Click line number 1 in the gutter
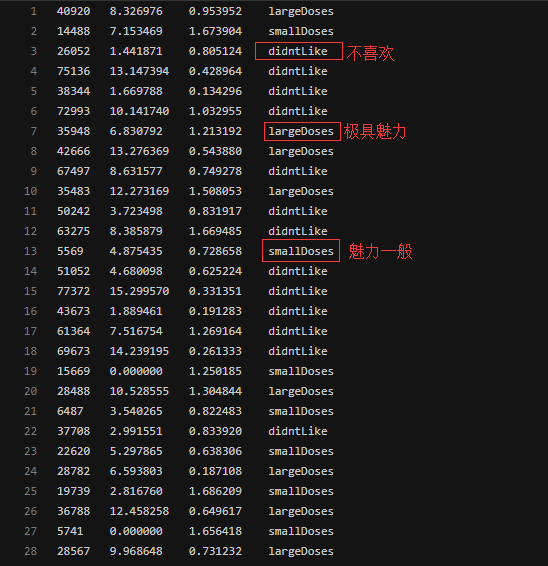The width and height of the screenshot is (548, 566). click(34, 11)
